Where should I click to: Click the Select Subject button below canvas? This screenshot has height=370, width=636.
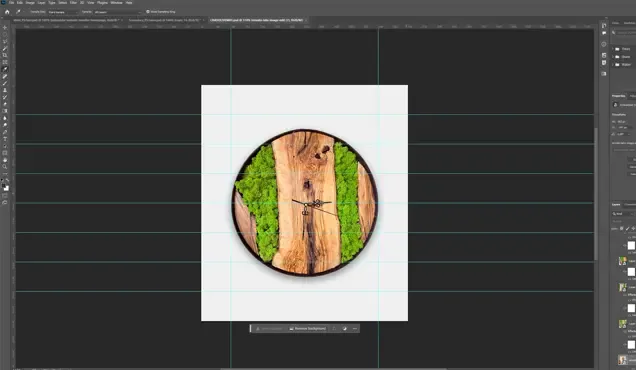coord(269,329)
